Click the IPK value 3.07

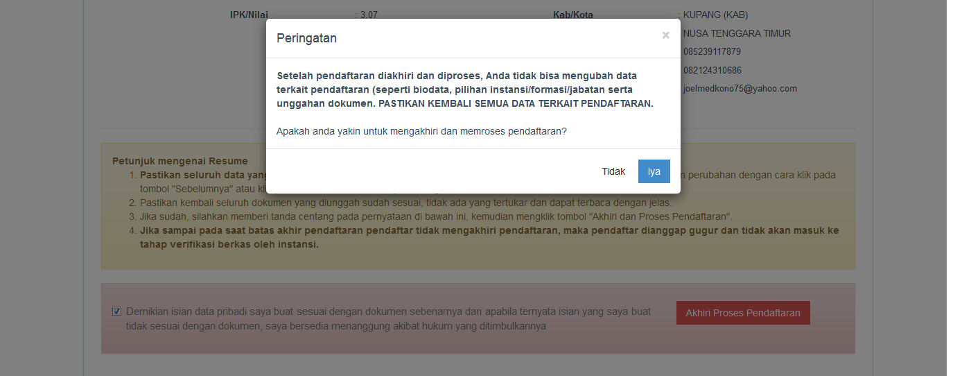coord(367,15)
